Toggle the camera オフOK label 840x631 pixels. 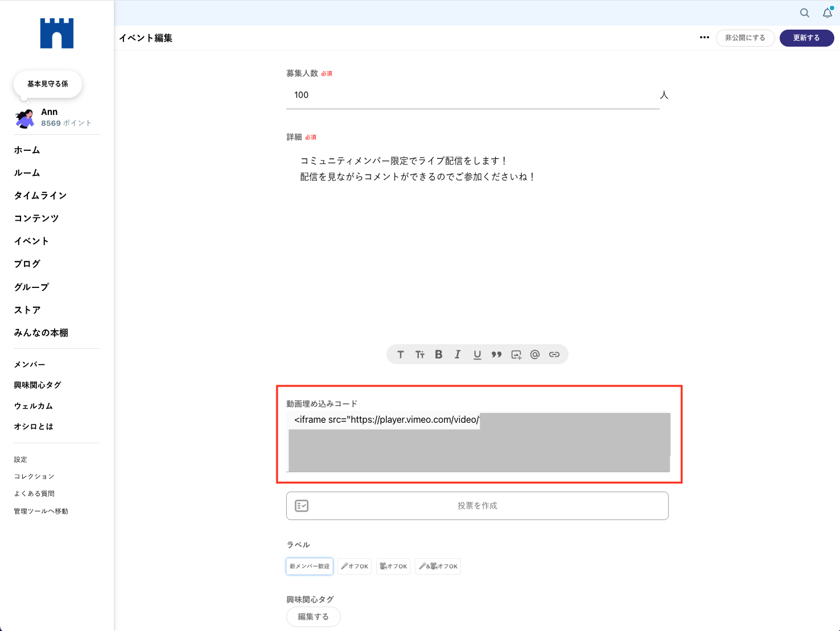point(393,566)
